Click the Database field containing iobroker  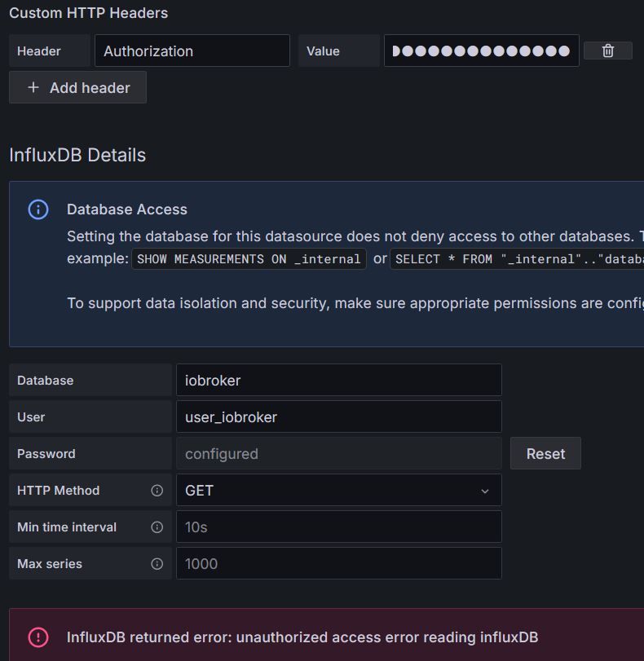coord(338,381)
